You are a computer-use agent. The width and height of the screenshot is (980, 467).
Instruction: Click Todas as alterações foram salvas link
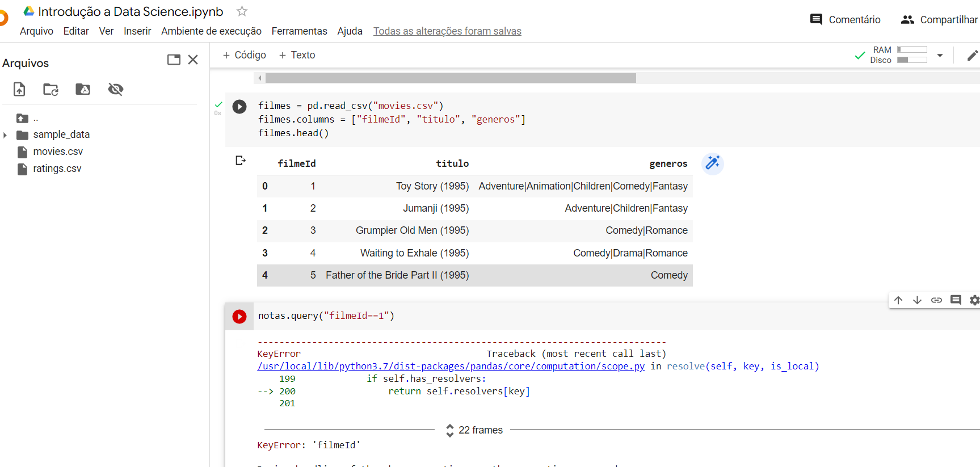tap(447, 31)
